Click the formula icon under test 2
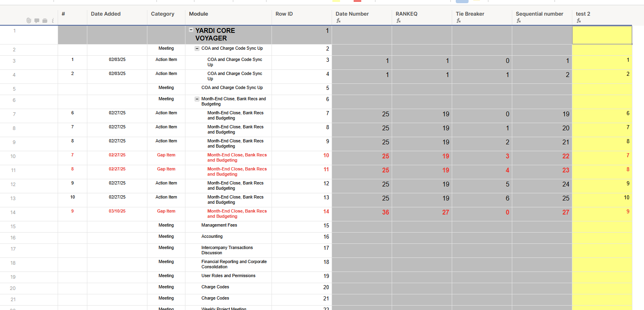 pyautogui.click(x=579, y=20)
